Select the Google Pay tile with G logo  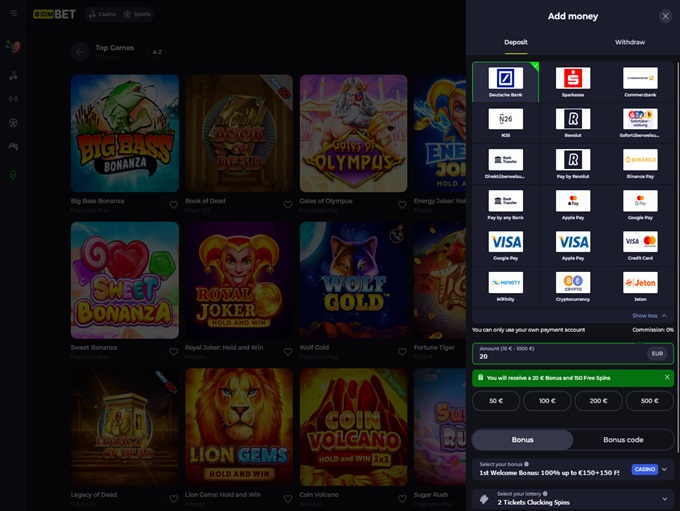[x=640, y=205]
